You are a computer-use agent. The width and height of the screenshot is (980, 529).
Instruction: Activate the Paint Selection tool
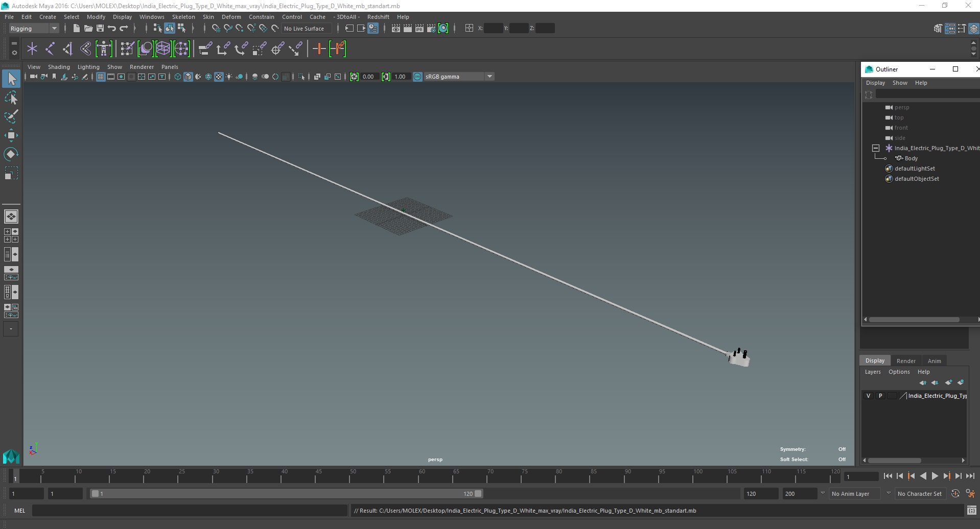[11, 116]
